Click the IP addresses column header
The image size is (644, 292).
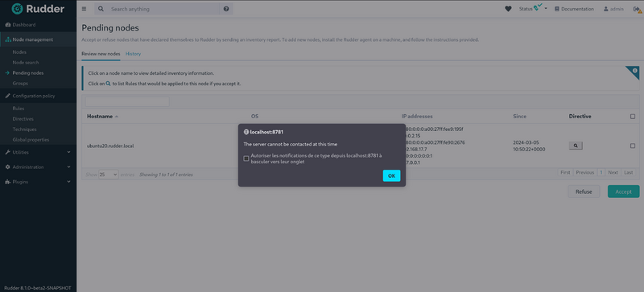pos(417,116)
